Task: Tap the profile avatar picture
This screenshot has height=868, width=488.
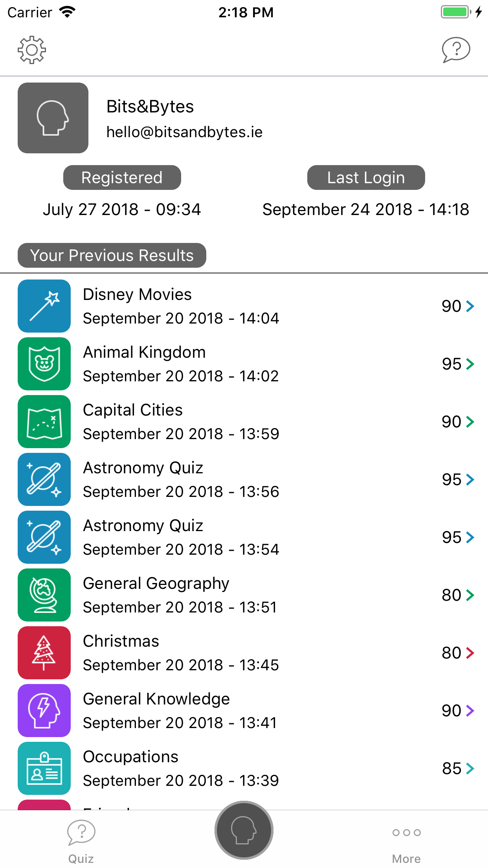Action: (x=53, y=118)
